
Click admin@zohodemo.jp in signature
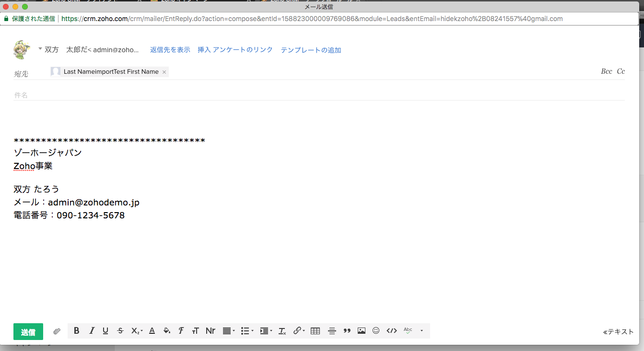94,203
